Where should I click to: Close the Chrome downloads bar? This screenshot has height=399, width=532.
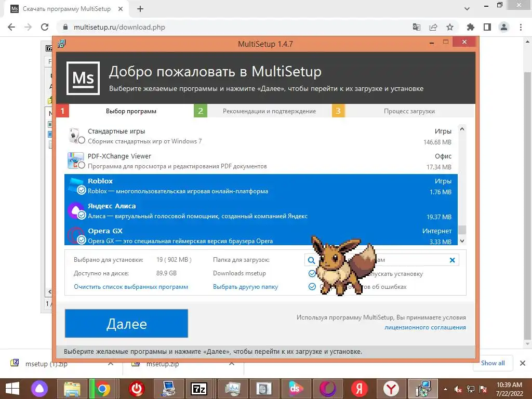523,363
